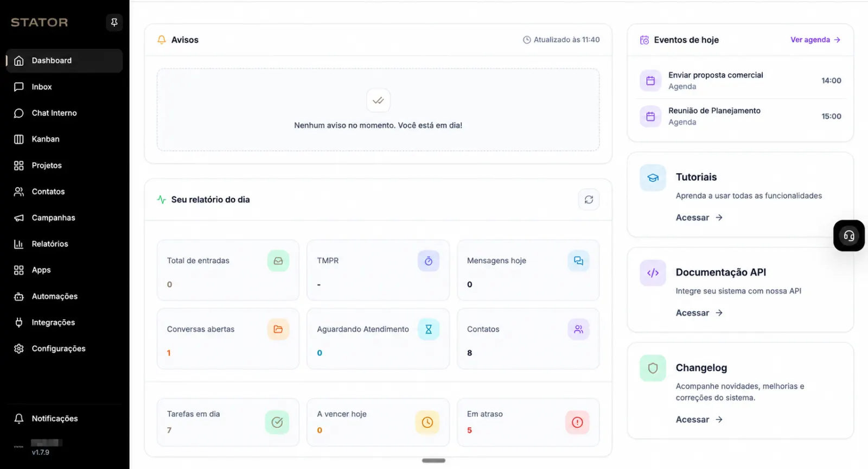The width and height of the screenshot is (868, 469).
Task: Click the horizontal scrollbar handle at bottom
Action: click(433, 460)
